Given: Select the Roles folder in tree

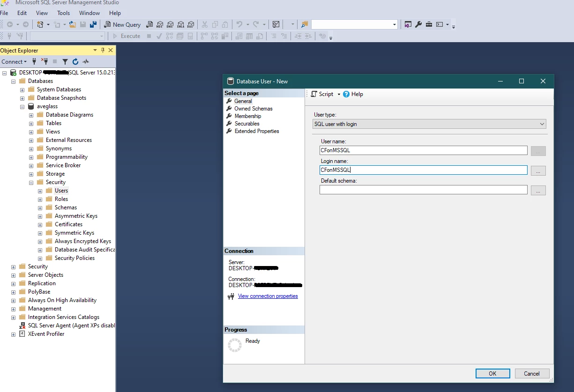Looking at the screenshot, I should click(61, 199).
